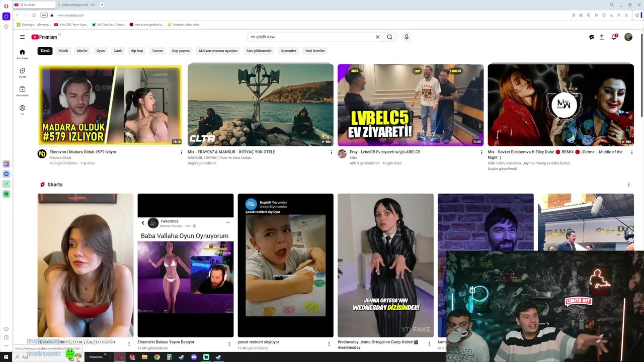
Task: Open the Cilet channel name link
Action: click(x=353, y=158)
